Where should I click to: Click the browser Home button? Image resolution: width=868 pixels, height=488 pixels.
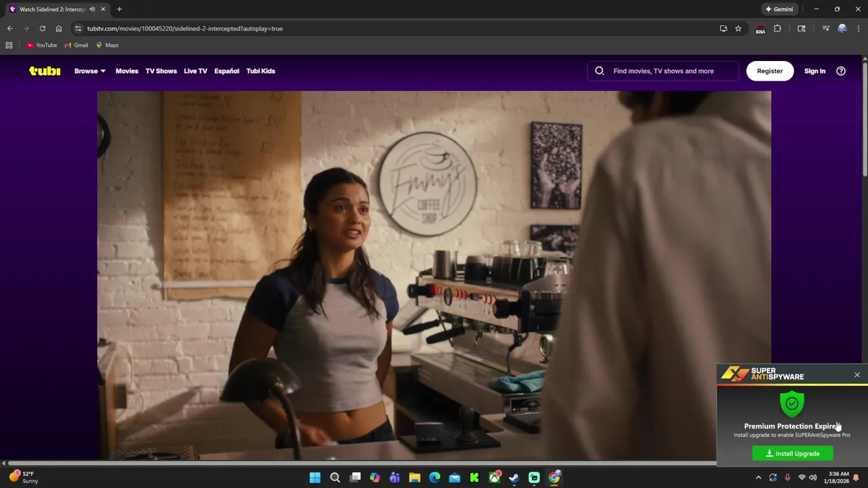click(58, 28)
